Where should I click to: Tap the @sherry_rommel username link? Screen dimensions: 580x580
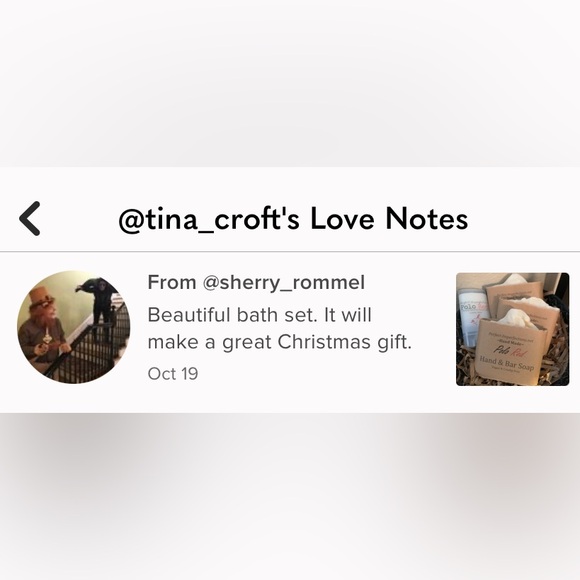coord(283,283)
